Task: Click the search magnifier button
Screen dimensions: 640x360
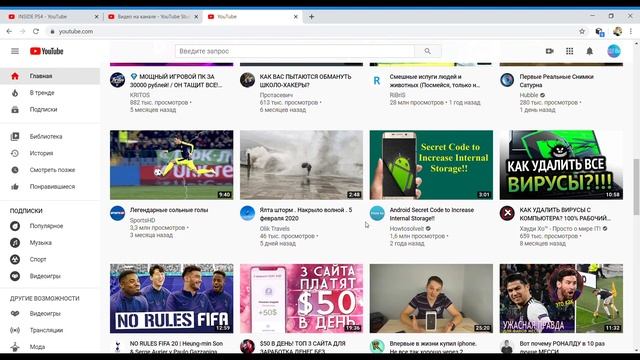Action: click(x=427, y=51)
